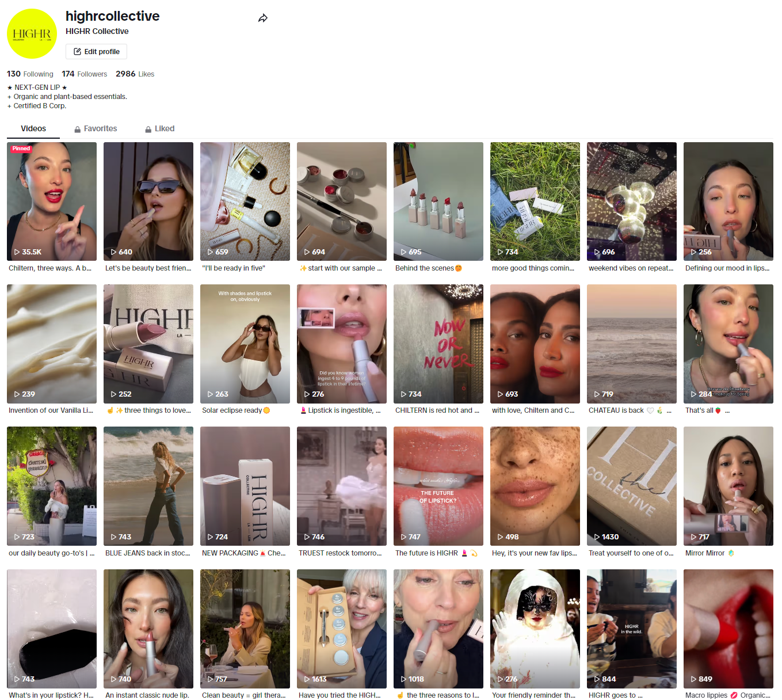Click the share arrow icon beside the profile name
782x700 pixels.
click(x=263, y=18)
